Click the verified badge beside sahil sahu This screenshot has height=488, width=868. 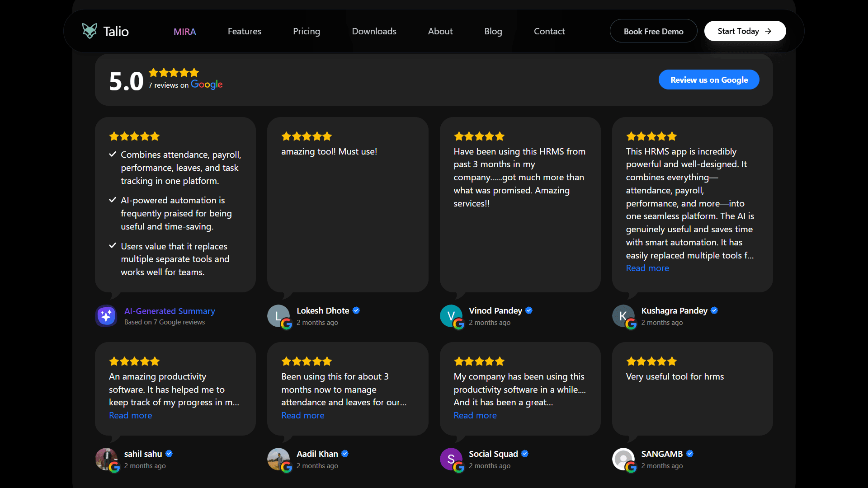pyautogui.click(x=169, y=454)
